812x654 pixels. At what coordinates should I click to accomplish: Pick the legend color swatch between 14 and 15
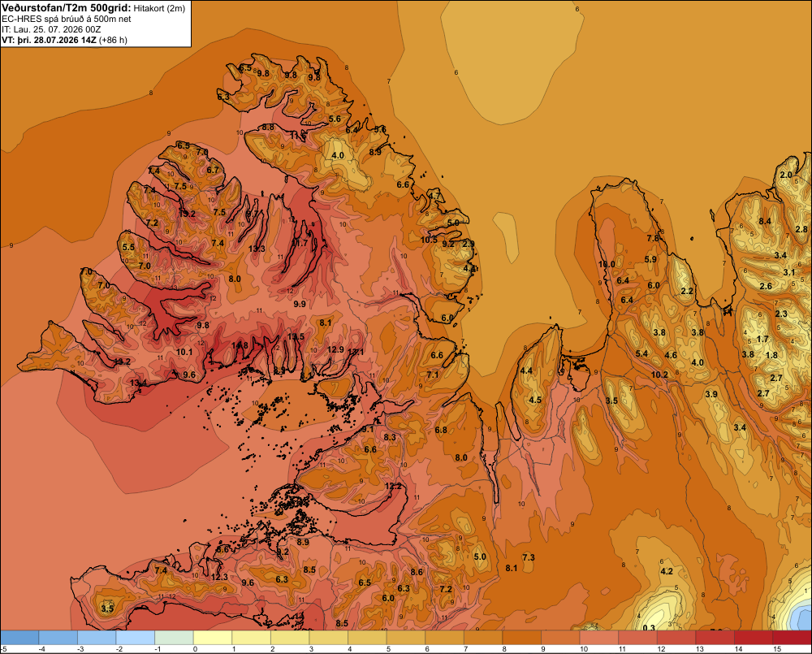click(x=753, y=637)
